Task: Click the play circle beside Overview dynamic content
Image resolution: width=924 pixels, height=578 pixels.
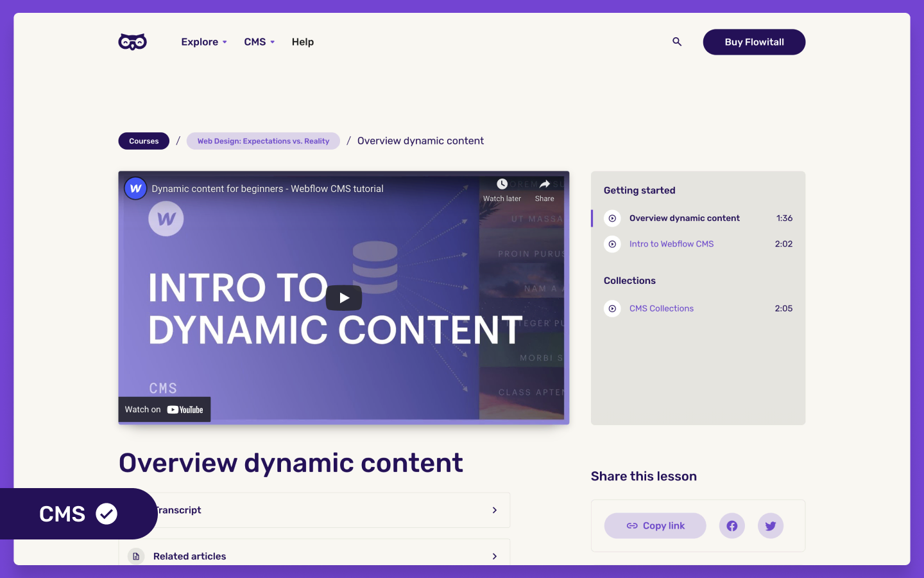Action: (612, 218)
